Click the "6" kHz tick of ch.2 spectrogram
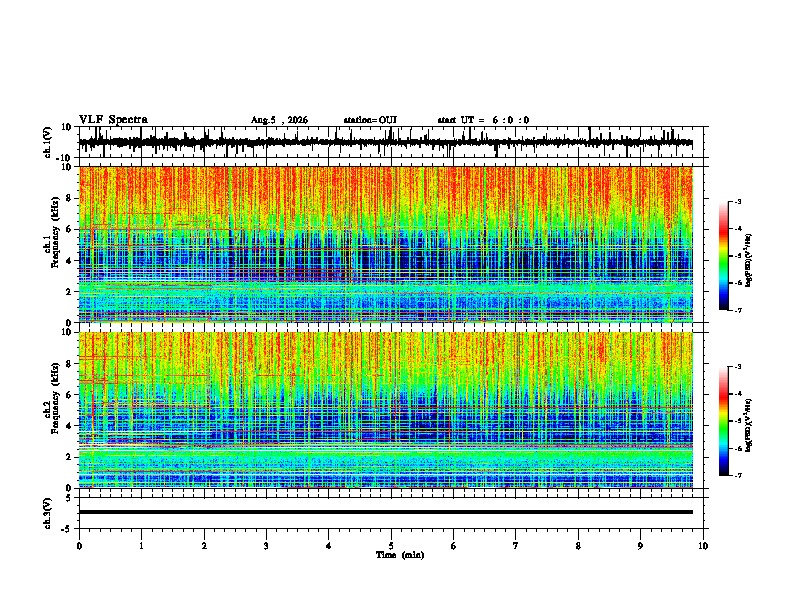The image size is (792, 612). click(69, 395)
